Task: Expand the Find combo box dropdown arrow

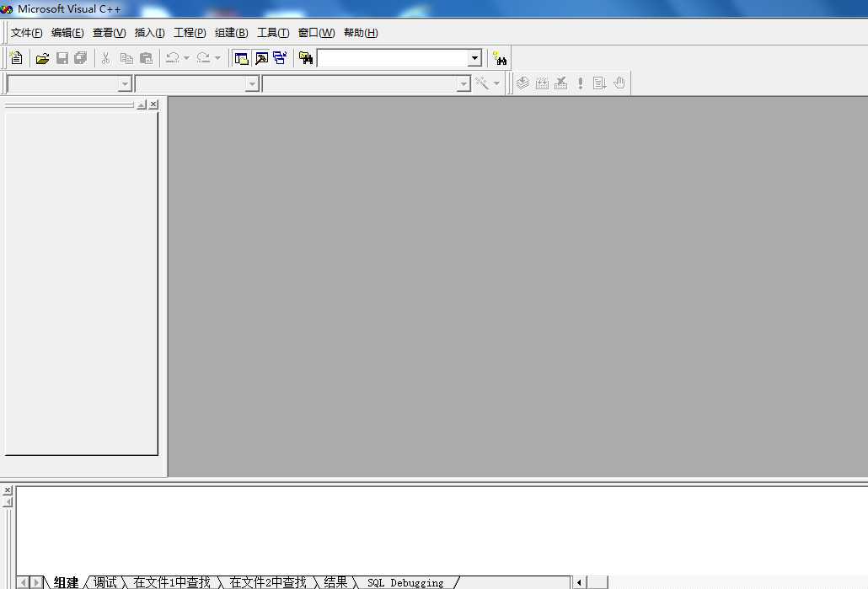Action: click(474, 58)
